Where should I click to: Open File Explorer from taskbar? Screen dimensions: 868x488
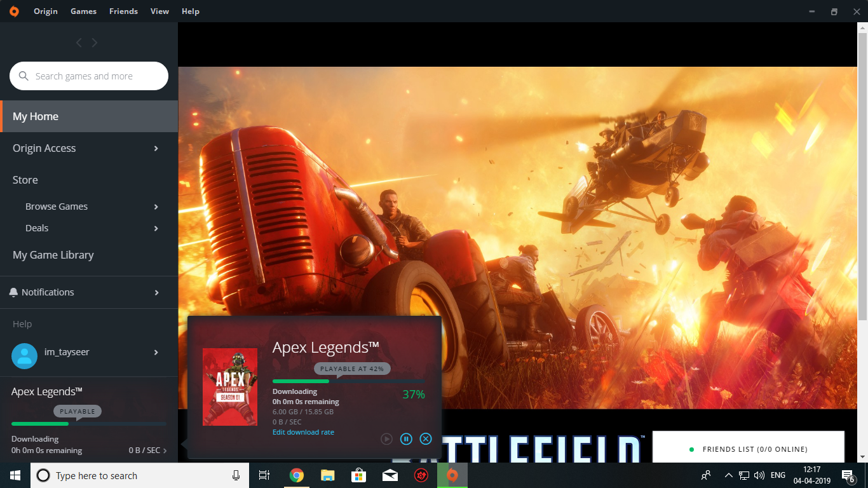click(x=327, y=475)
